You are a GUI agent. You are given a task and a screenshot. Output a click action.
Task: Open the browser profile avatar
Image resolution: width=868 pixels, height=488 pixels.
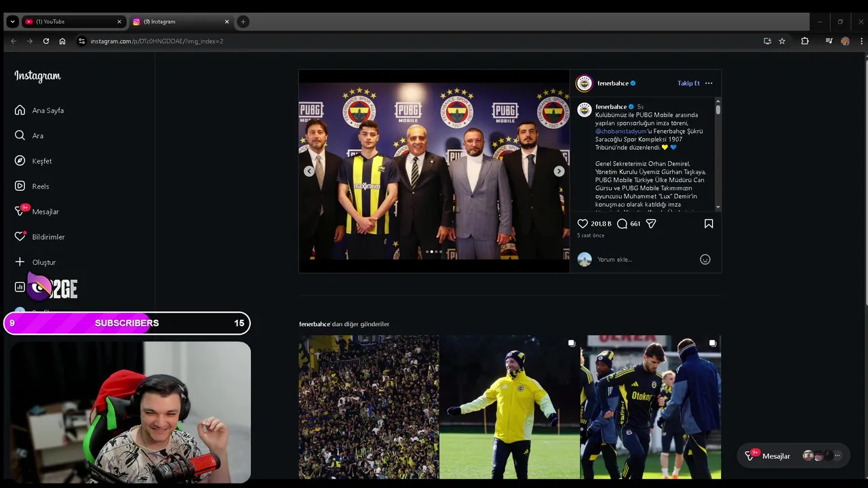845,41
